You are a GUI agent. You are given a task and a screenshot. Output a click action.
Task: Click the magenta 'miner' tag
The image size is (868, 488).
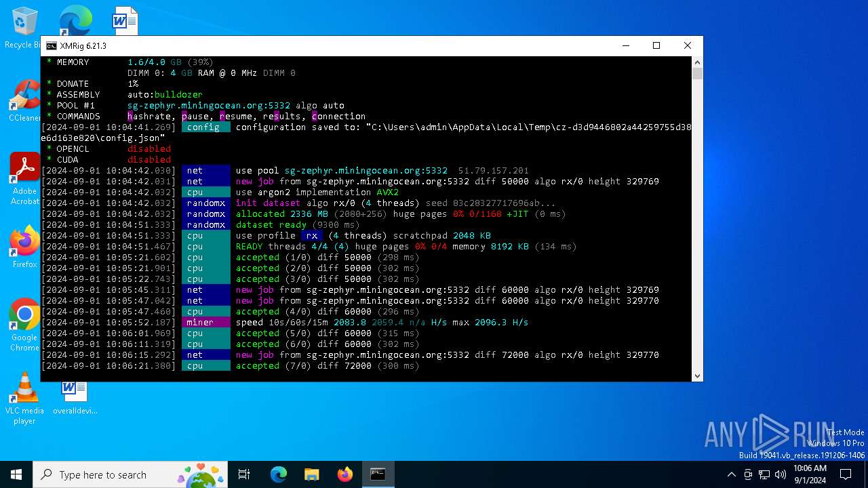pyautogui.click(x=205, y=323)
